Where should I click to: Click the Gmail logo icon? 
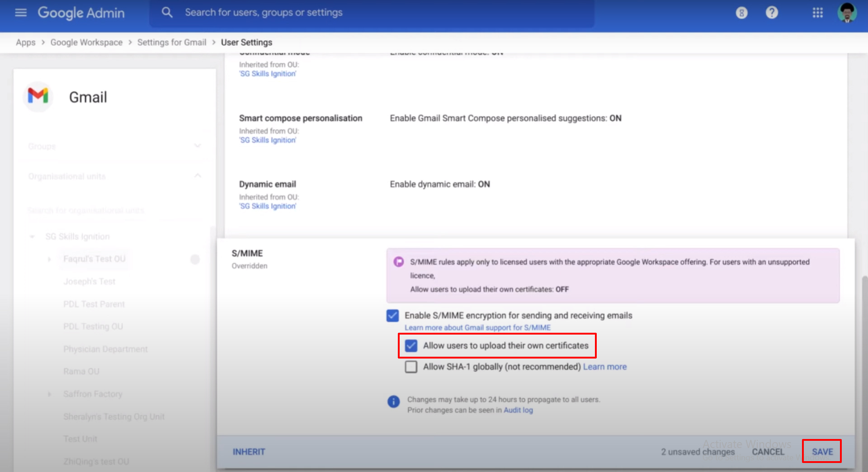(38, 96)
